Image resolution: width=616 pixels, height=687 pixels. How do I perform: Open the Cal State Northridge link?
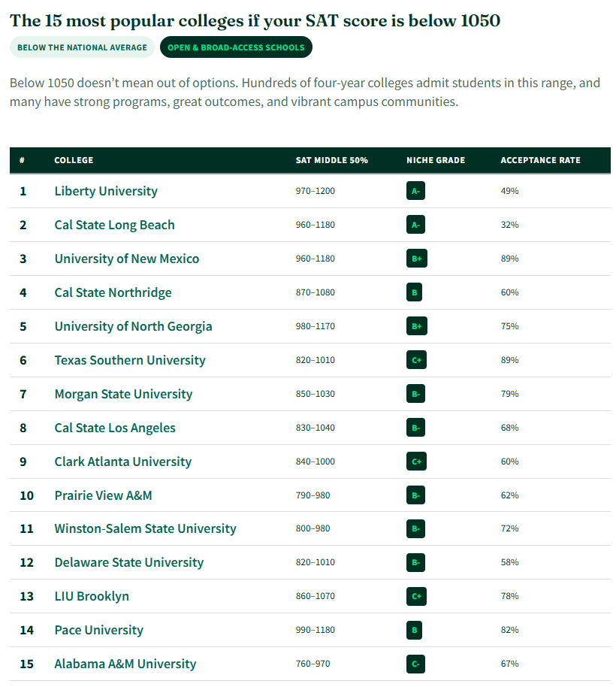point(113,292)
